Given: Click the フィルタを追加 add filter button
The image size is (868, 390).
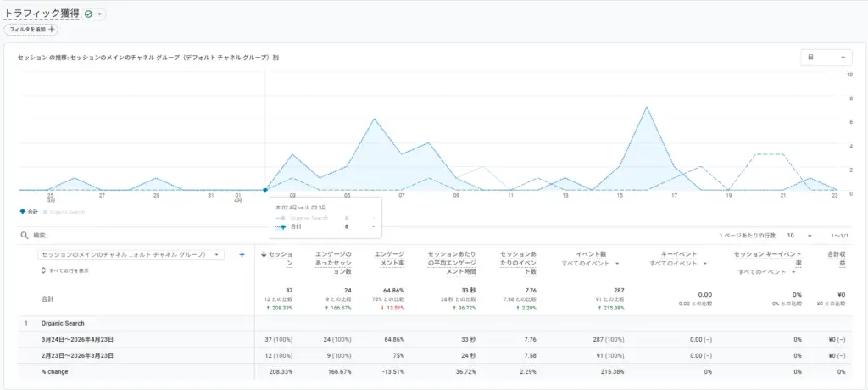Looking at the screenshot, I should tap(31, 30).
